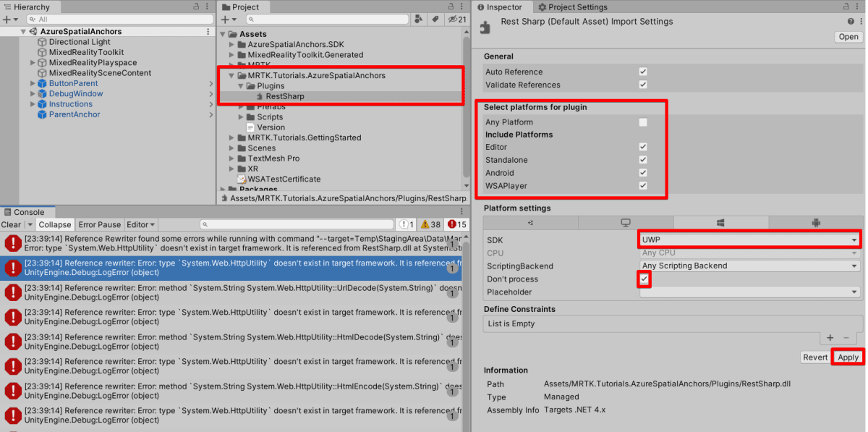Expand the AzureSpatialAnchors.SDK folder
The image size is (868, 432).
232,44
